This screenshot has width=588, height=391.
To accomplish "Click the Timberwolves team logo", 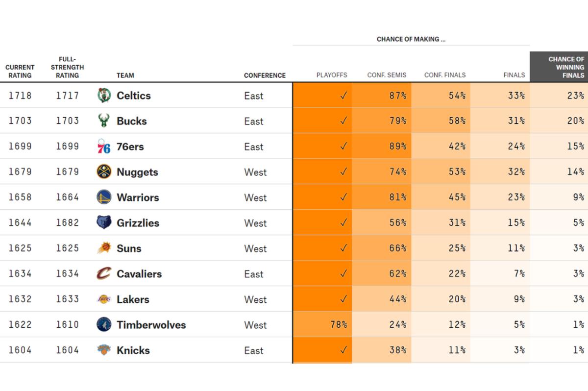I will tap(104, 325).
